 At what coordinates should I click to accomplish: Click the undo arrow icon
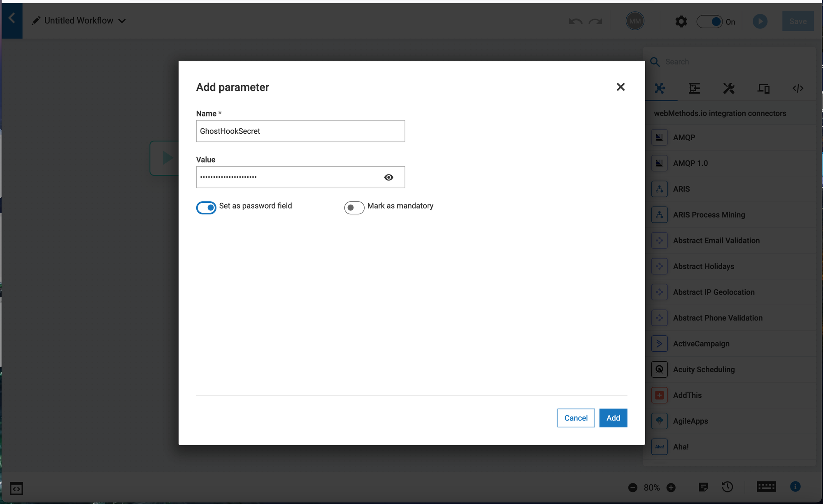pyautogui.click(x=575, y=21)
